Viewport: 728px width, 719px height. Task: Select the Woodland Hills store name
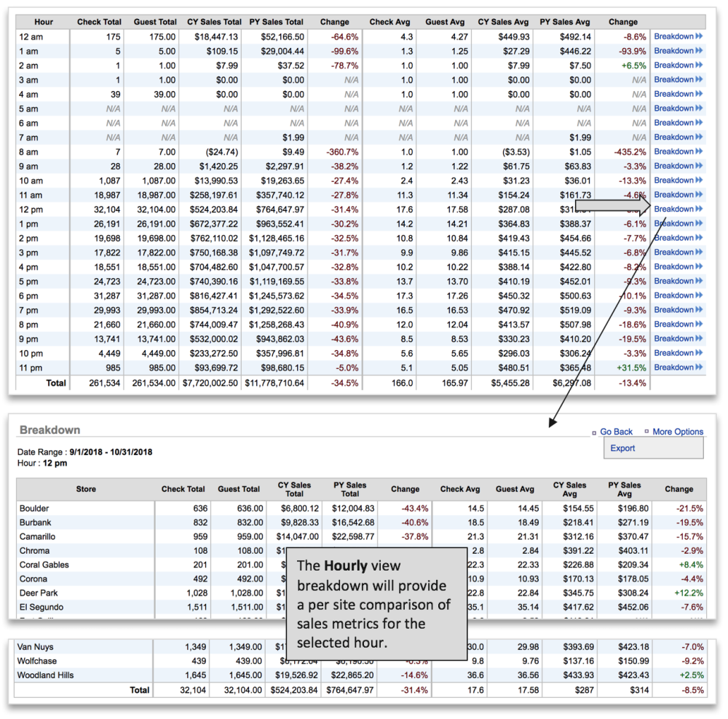click(x=45, y=675)
